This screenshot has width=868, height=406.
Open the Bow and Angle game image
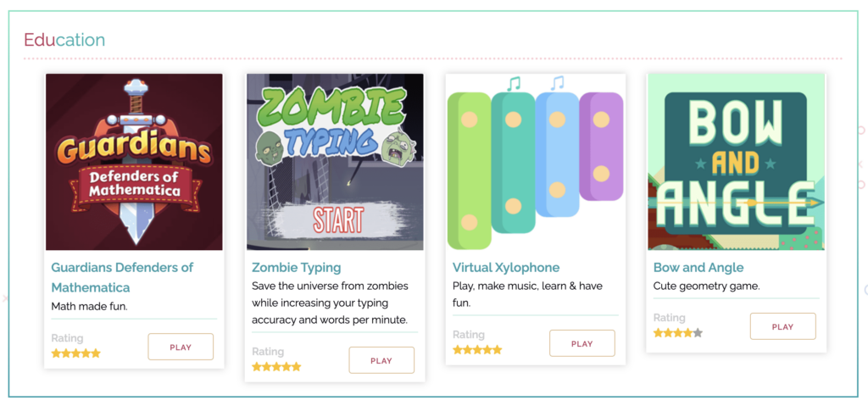pyautogui.click(x=737, y=162)
